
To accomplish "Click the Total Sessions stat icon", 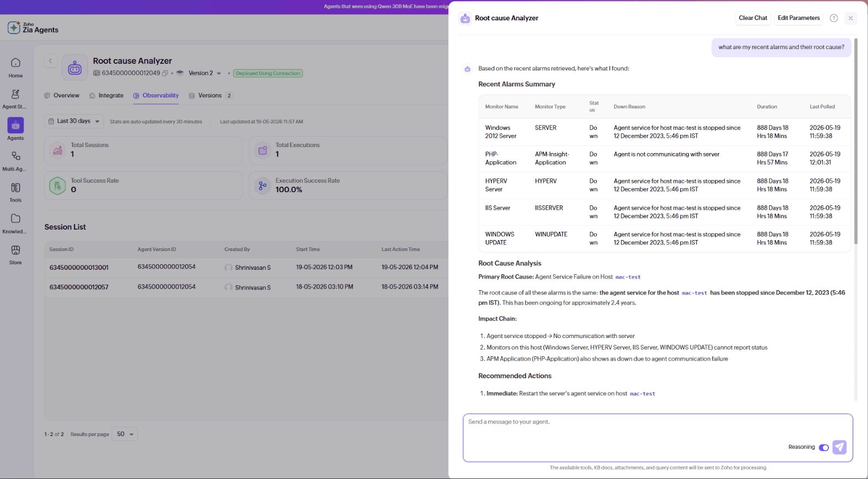I will (58, 150).
